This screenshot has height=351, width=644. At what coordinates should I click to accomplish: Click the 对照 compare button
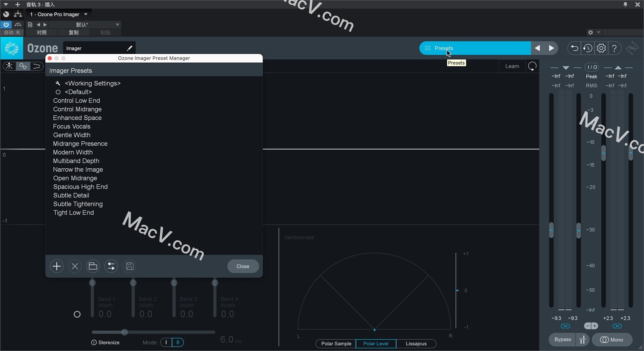[42, 33]
